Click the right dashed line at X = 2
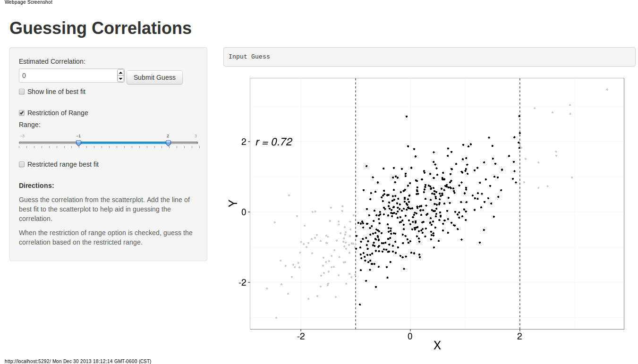Viewport: 638px width, 364px height. 520,203
